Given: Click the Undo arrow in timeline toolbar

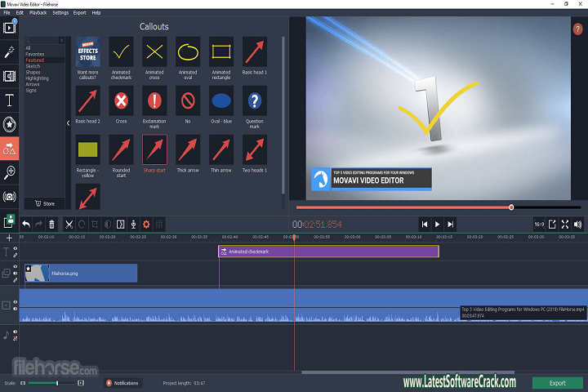Looking at the screenshot, I should [26, 224].
